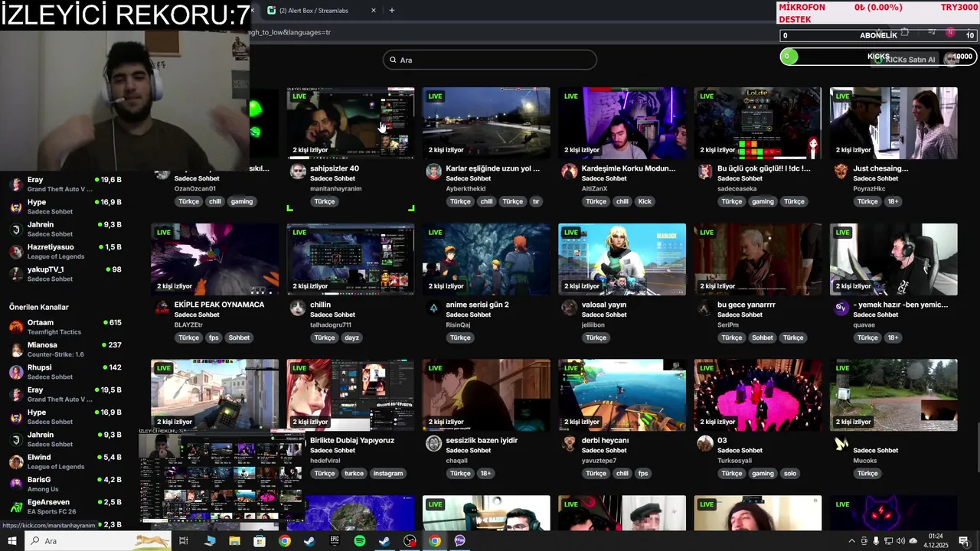Open yakupTV_1 channel in sidebar
The image size is (980, 551).
tap(65, 274)
